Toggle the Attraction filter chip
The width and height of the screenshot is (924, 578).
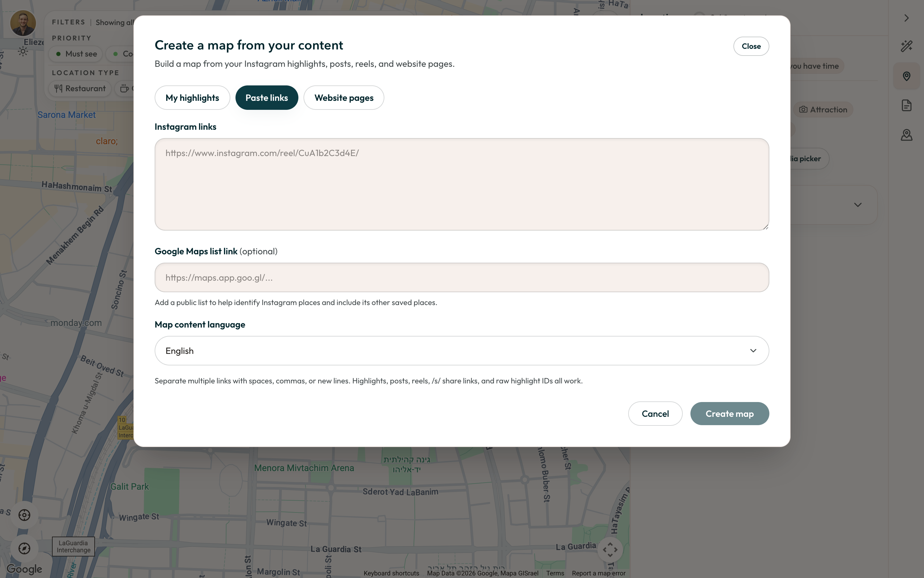823,110
